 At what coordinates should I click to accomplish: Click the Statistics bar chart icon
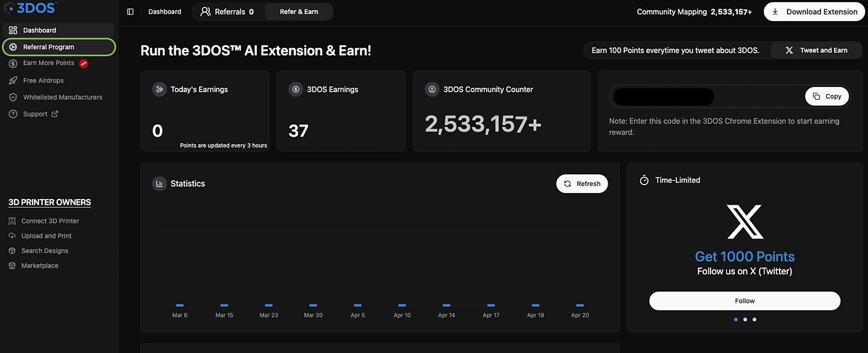pos(159,184)
